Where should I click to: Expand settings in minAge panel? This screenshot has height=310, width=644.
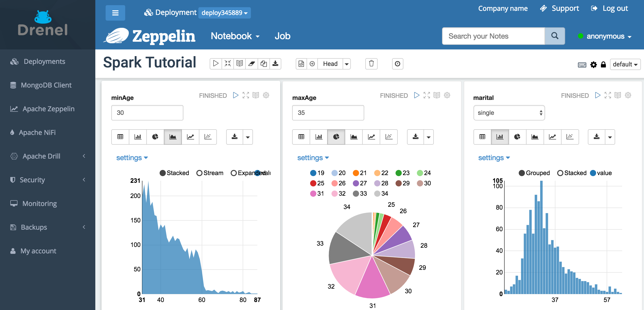pyautogui.click(x=132, y=158)
